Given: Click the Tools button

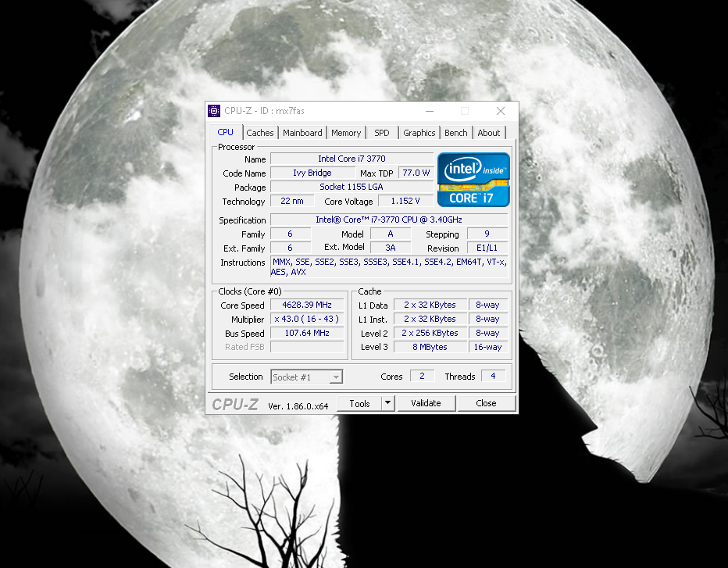Looking at the screenshot, I should coord(360,403).
